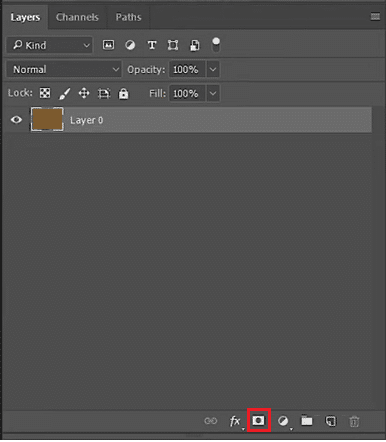Filter for adjustment layers icon
The width and height of the screenshot is (386, 442).
tap(130, 45)
